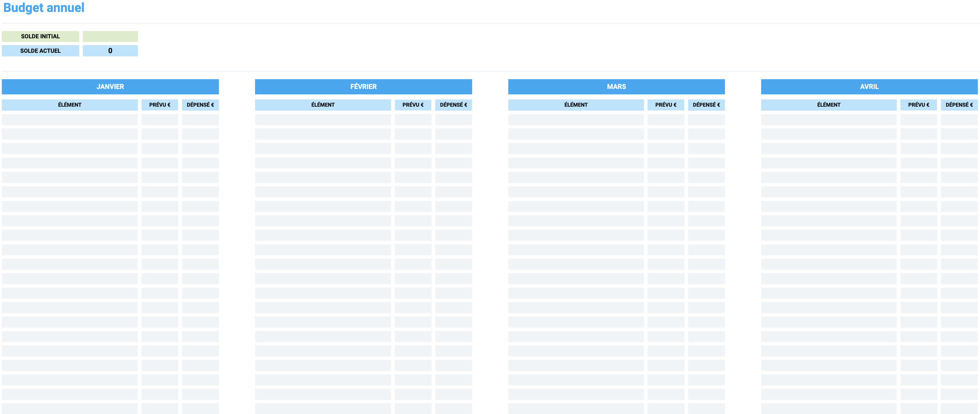
Task: Select the MARS month header
Action: click(x=616, y=87)
